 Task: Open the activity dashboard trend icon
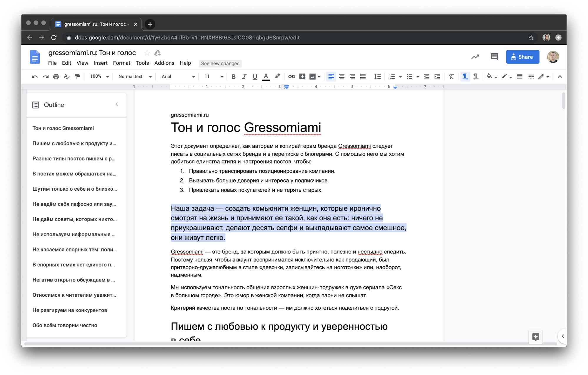click(x=475, y=57)
